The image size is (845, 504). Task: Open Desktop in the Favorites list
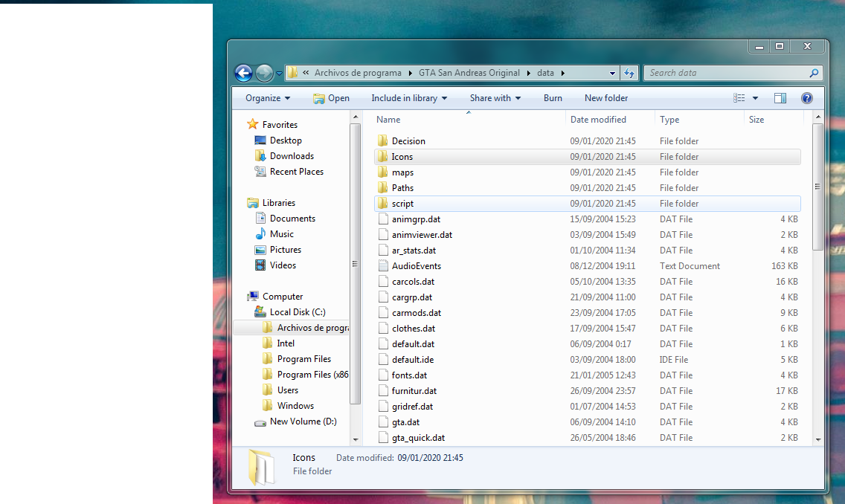pos(286,140)
